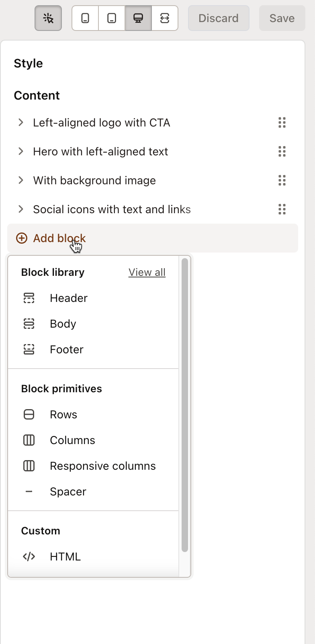Toggle full-width preview mode
Image resolution: width=315 pixels, height=644 pixels.
pos(165,18)
